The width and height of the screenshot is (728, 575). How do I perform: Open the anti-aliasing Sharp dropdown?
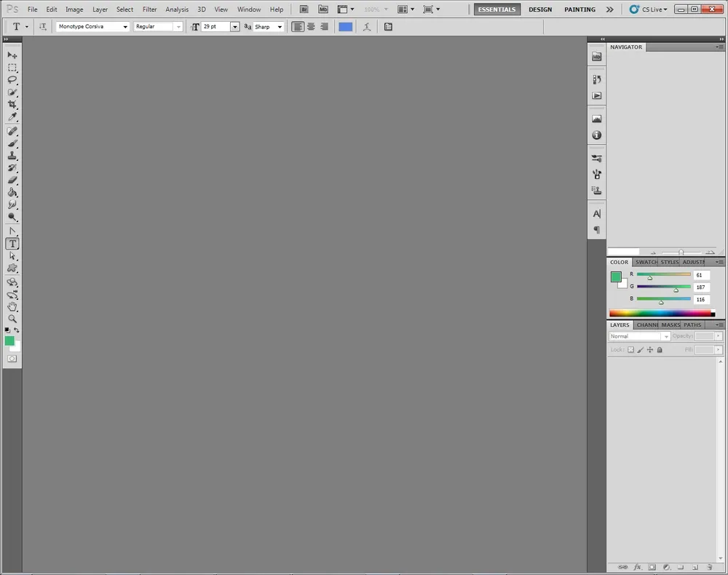280,27
